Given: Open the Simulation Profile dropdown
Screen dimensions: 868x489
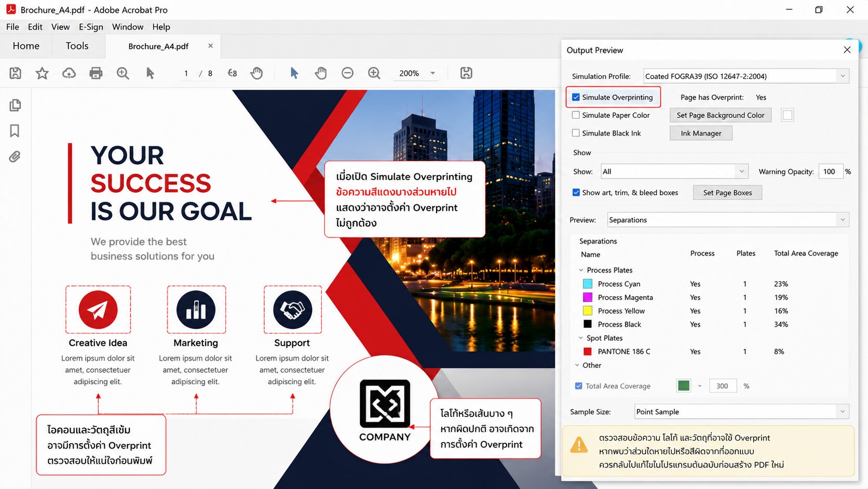Looking at the screenshot, I should point(746,76).
